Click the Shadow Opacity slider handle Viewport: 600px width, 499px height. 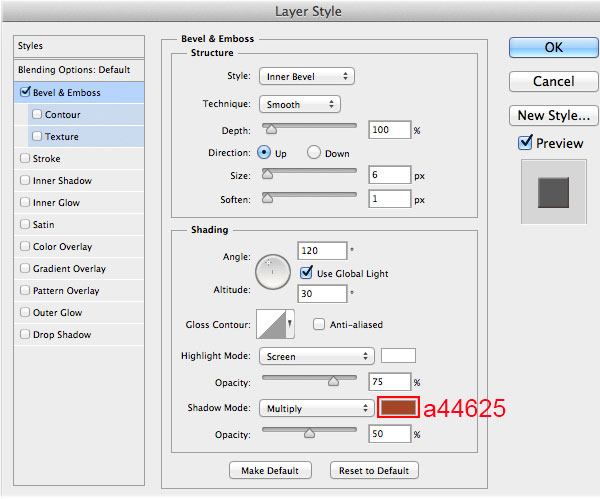coord(309,433)
